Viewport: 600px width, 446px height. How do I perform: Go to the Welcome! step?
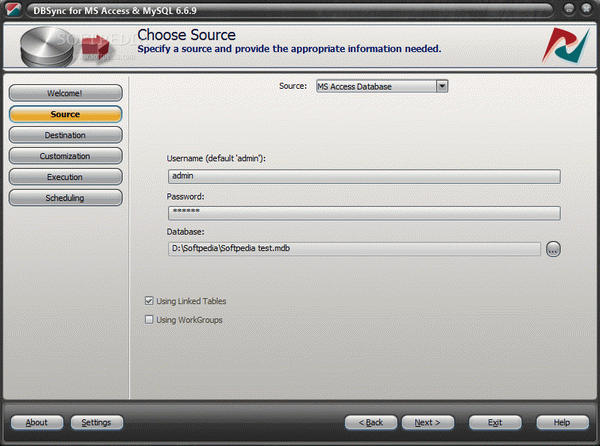point(65,93)
